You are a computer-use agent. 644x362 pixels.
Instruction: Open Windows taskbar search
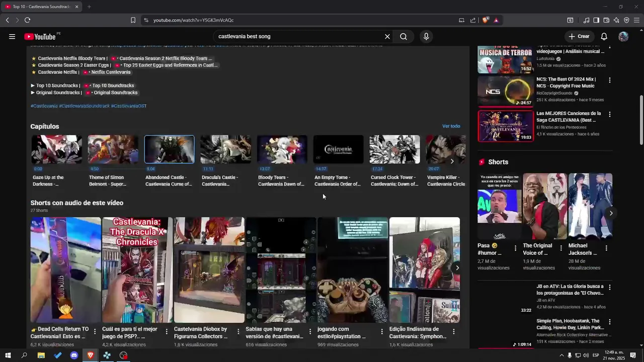(24, 355)
